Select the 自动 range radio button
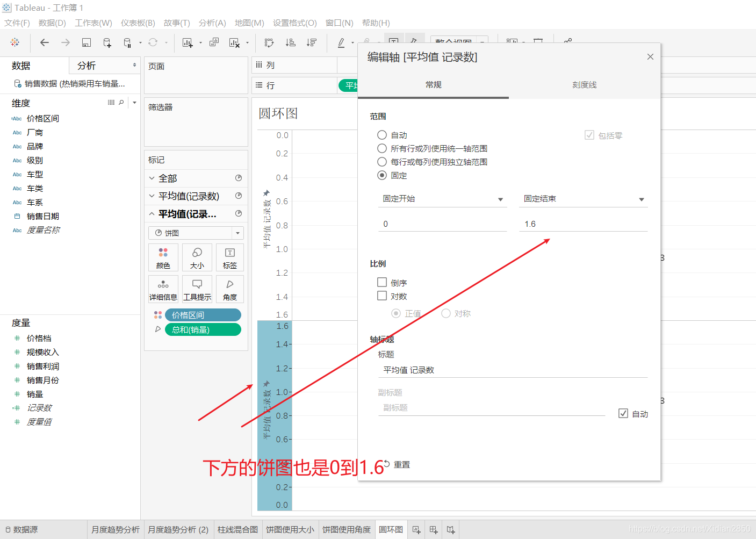Image resolution: width=756 pixels, height=539 pixels. pyautogui.click(x=382, y=135)
